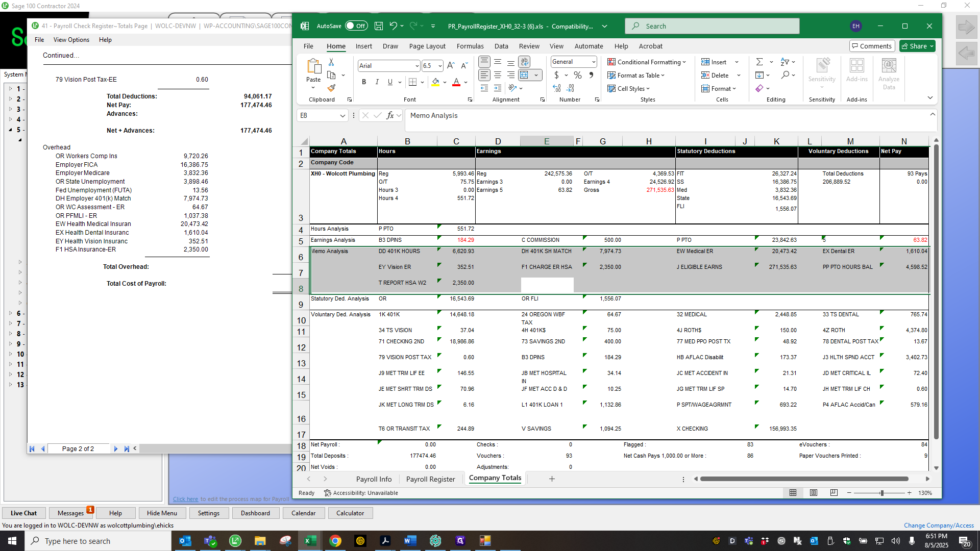Screen dimensions: 980x551
Task: Go to first page in Sage report
Action: click(32, 448)
